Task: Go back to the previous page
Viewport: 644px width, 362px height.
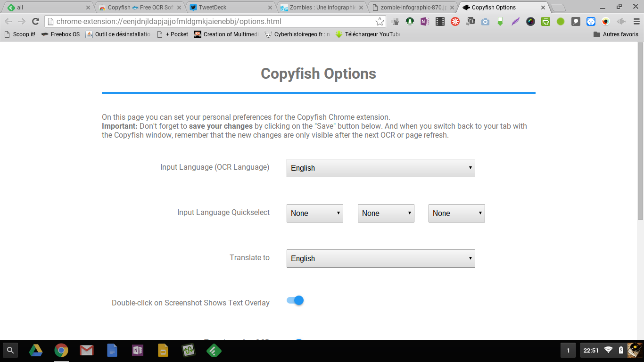Action: pyautogui.click(x=8, y=21)
